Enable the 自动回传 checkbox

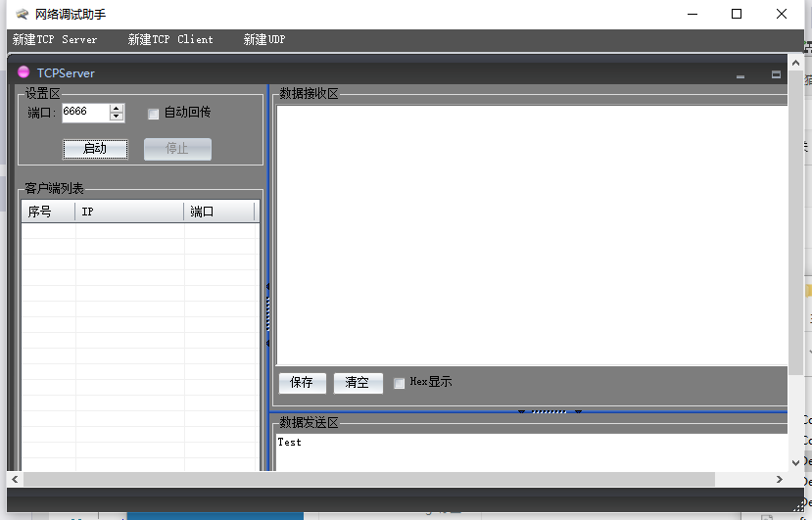pos(153,114)
